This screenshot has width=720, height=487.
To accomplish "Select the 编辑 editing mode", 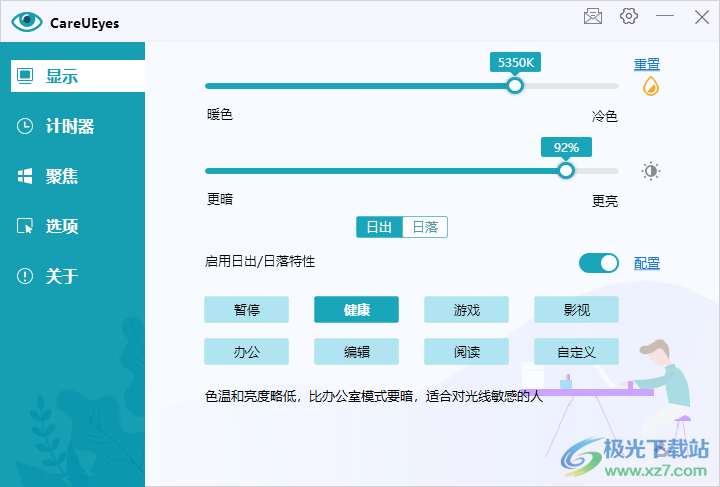I will click(356, 352).
